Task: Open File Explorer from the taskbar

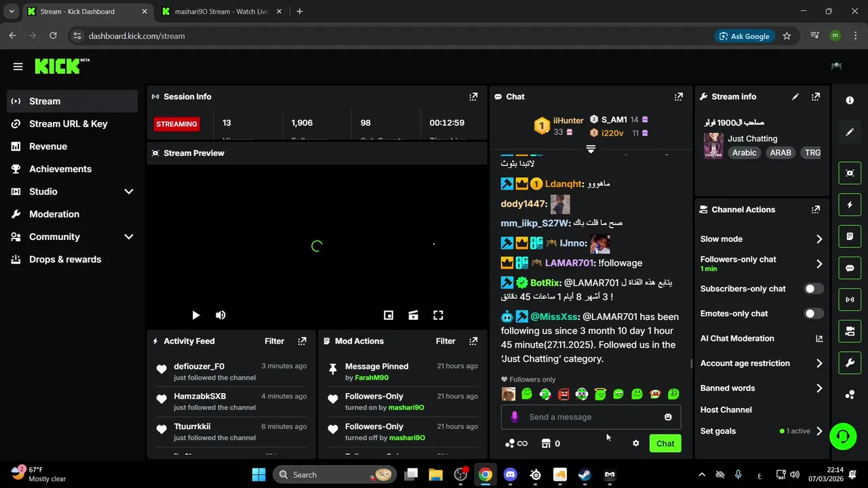Action: (x=435, y=474)
